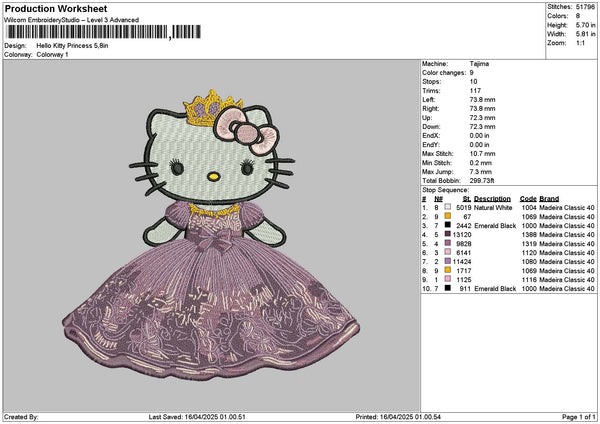Image resolution: width=600 pixels, height=424 pixels.
Task: Click the Max Jump value 7.3 mm
Action: click(481, 172)
